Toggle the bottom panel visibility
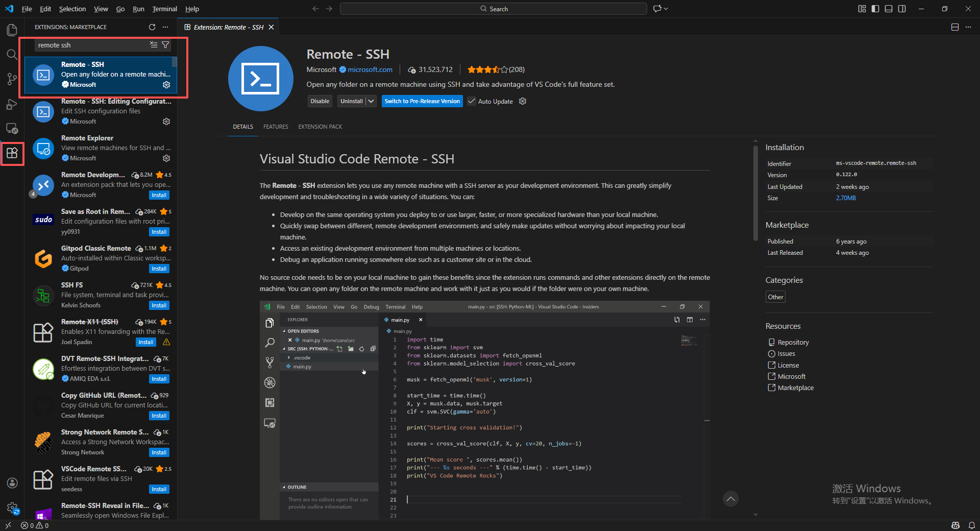980x531 pixels. (889, 9)
